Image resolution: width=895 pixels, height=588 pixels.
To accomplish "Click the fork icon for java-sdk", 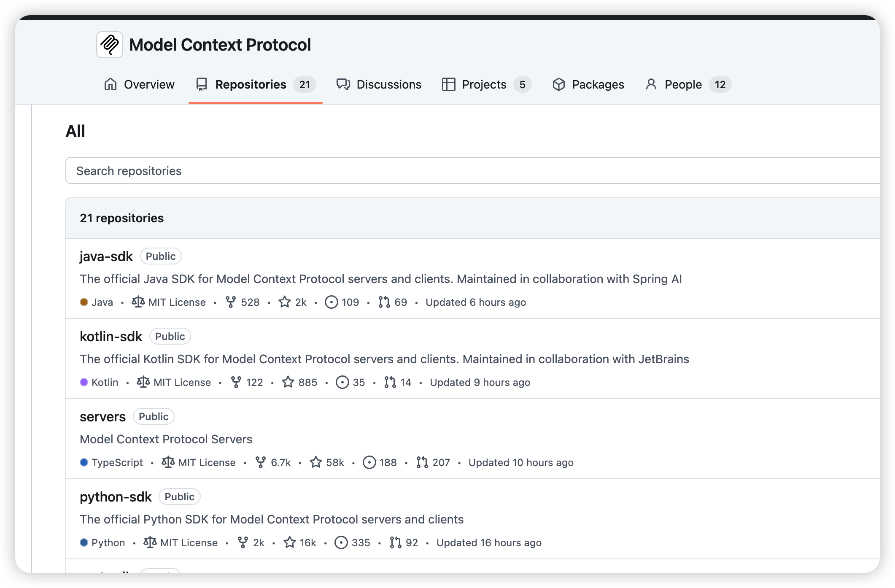I will (x=231, y=302).
